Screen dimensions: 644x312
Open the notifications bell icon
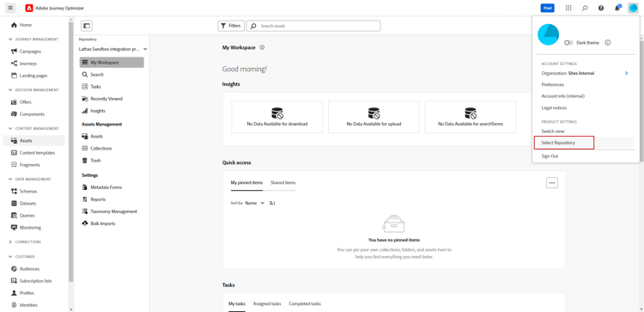617,8
